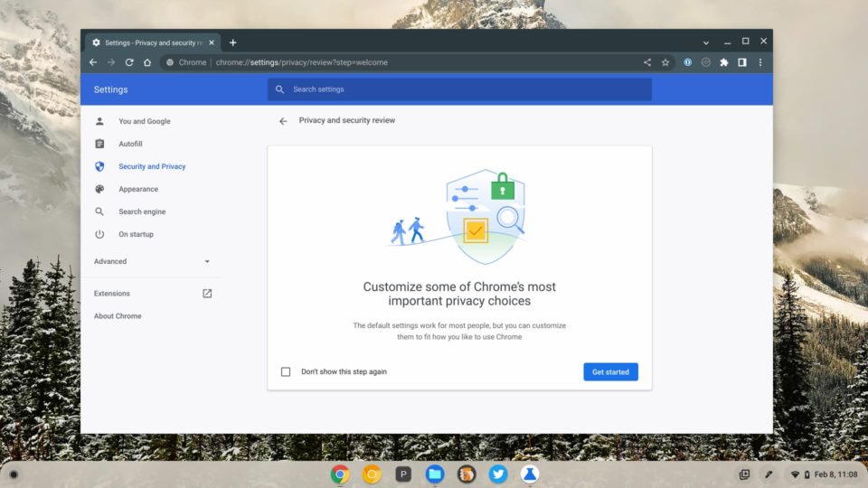Click the browser back arrow
Image resolution: width=868 pixels, height=488 pixels.
(93, 62)
